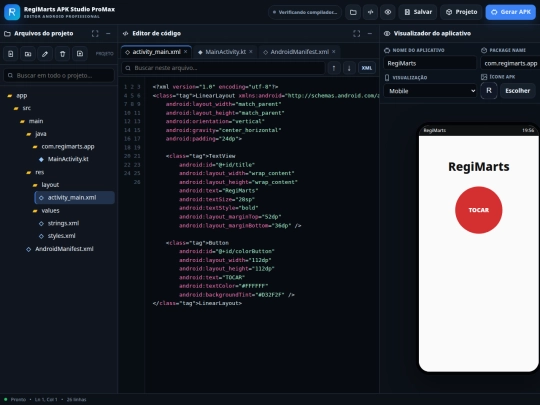Click the new file icon in project toolbar
The image size is (540, 405).
tap(11, 54)
